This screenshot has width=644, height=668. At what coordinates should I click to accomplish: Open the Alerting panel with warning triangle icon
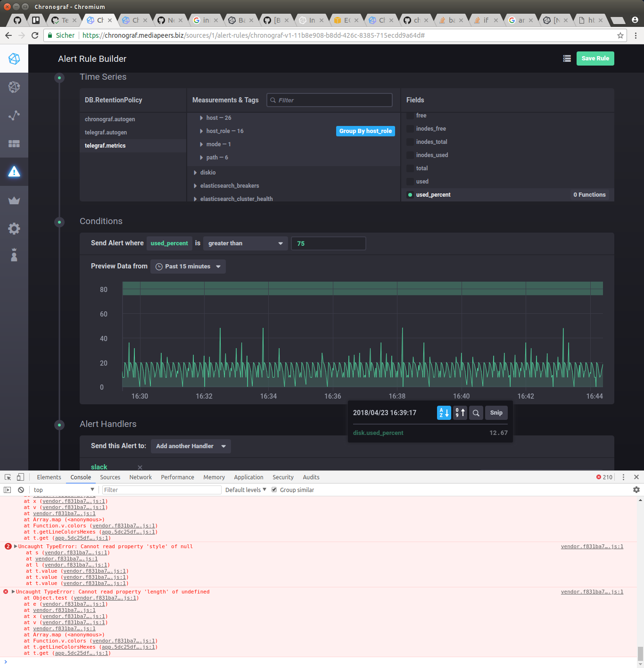14,172
